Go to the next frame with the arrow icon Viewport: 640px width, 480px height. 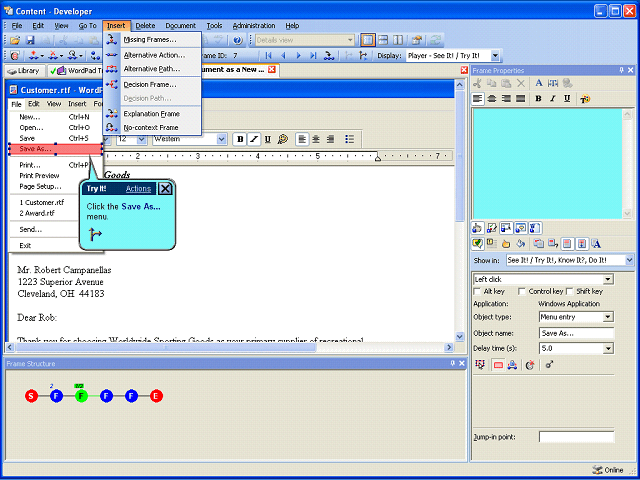[298, 56]
